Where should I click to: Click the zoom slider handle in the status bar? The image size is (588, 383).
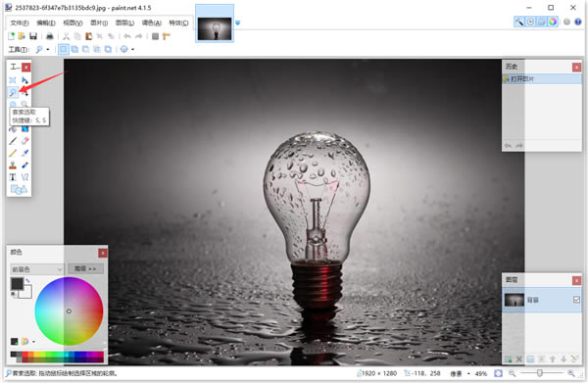point(540,373)
